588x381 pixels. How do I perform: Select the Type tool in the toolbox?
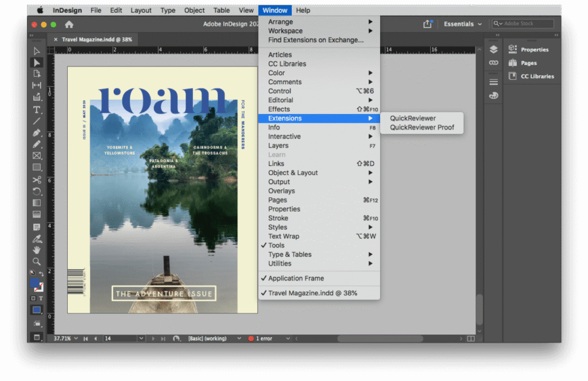(37, 109)
